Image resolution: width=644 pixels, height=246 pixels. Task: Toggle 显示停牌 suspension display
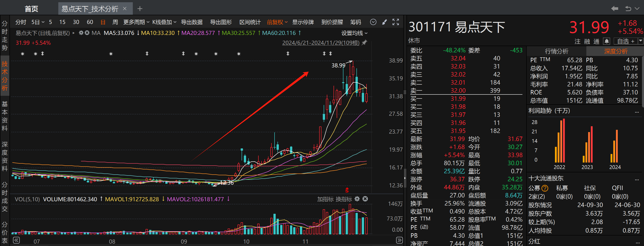(303, 22)
